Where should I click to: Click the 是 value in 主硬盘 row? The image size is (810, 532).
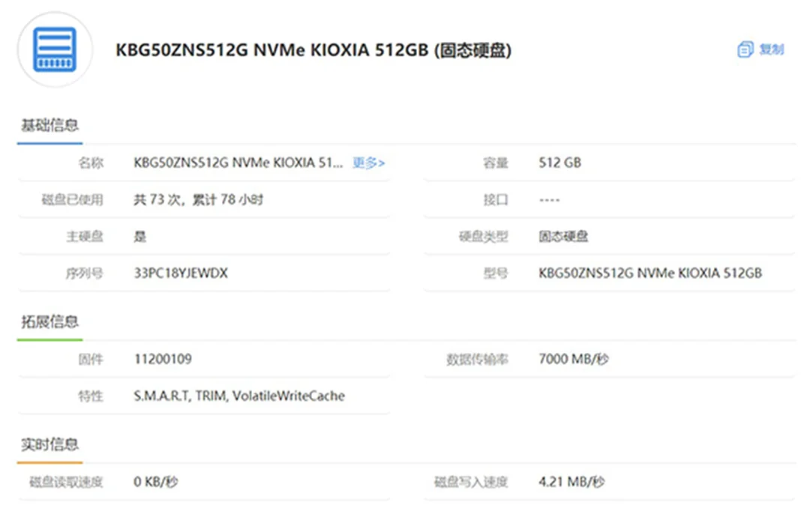[140, 237]
